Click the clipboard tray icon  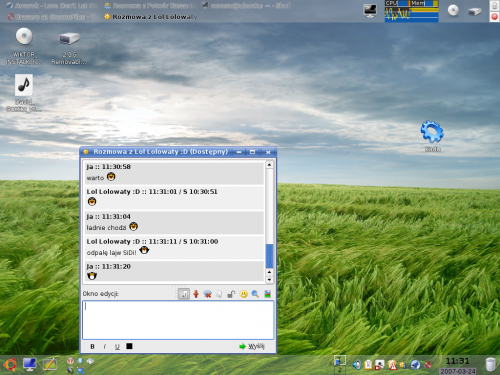click(368, 365)
